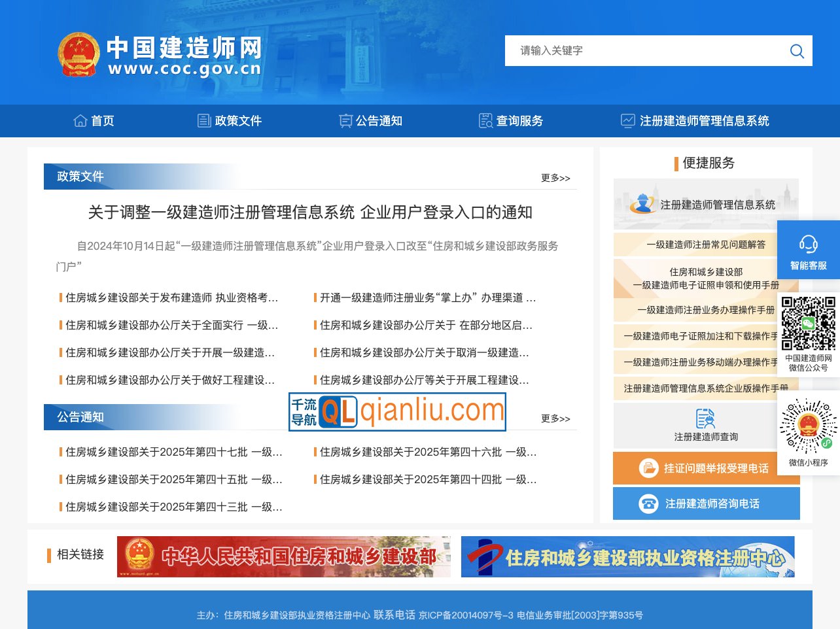Click the document icon next to 政策文件

(203, 120)
